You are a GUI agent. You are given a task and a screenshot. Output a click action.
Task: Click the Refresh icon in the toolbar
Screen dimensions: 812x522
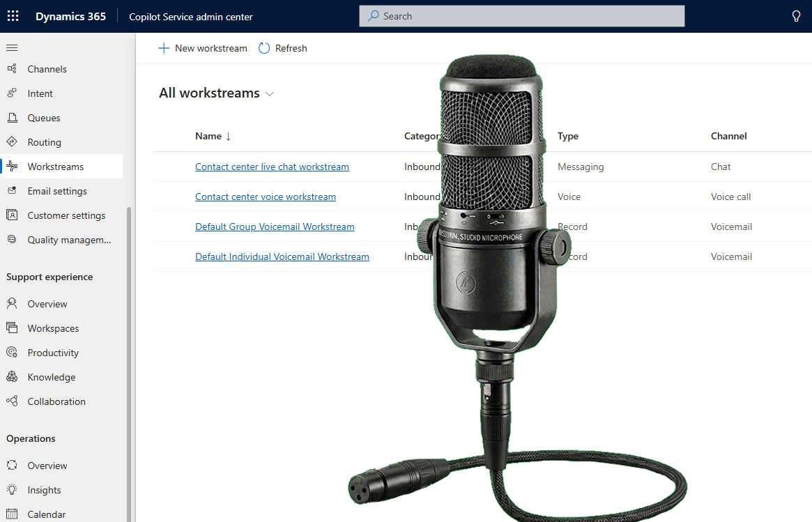[264, 48]
